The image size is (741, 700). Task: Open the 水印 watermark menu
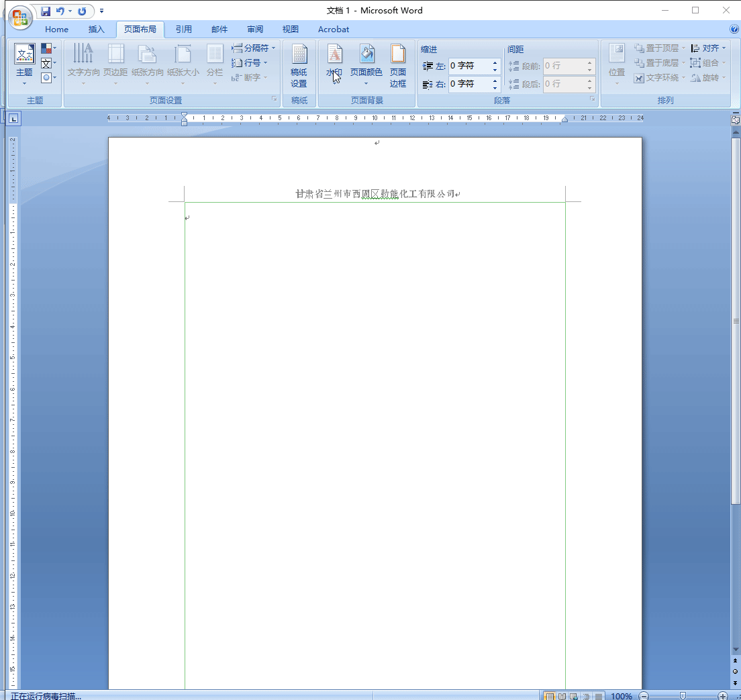point(334,64)
